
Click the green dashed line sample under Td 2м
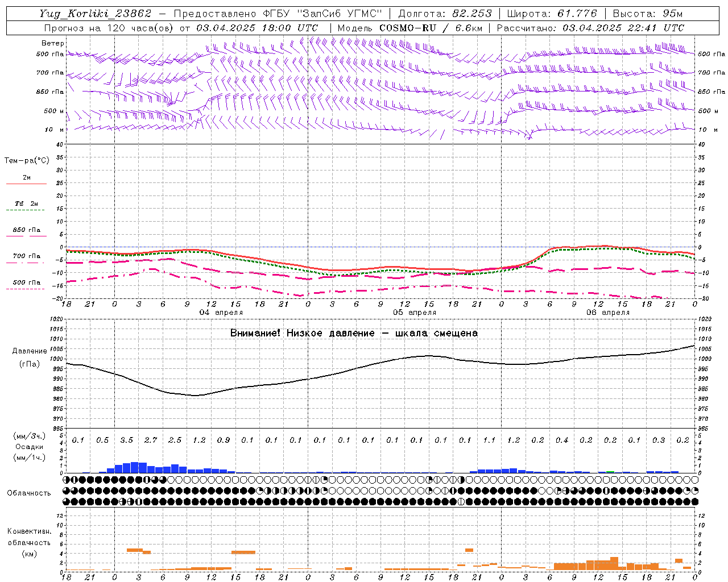coord(25,210)
